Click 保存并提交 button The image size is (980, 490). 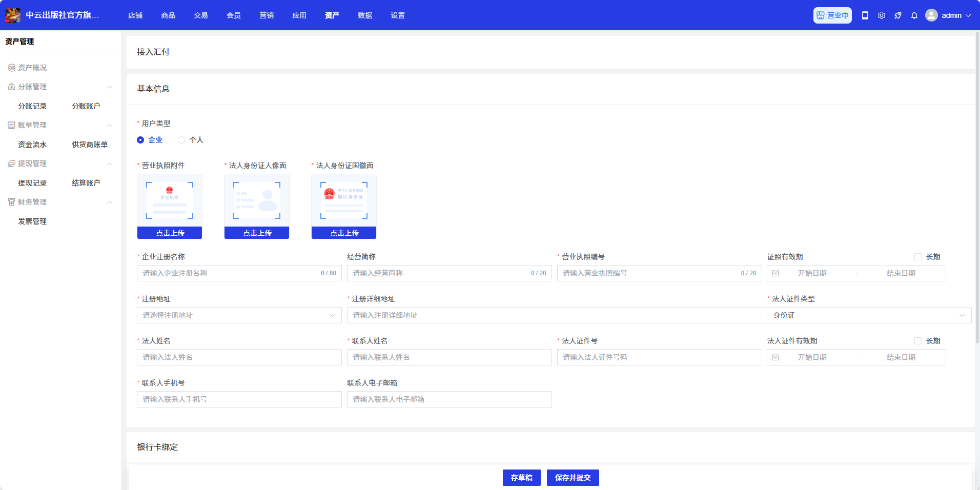click(573, 478)
